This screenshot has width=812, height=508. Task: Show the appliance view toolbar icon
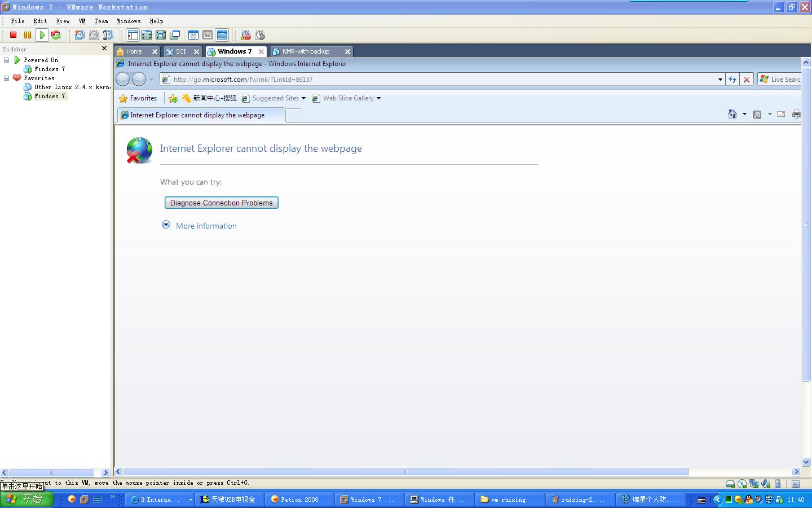click(208, 35)
